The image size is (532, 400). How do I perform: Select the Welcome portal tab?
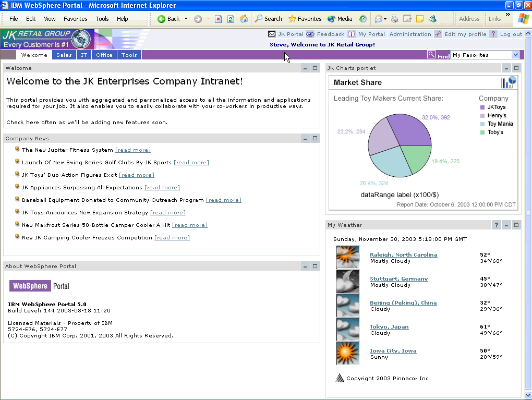[x=34, y=55]
